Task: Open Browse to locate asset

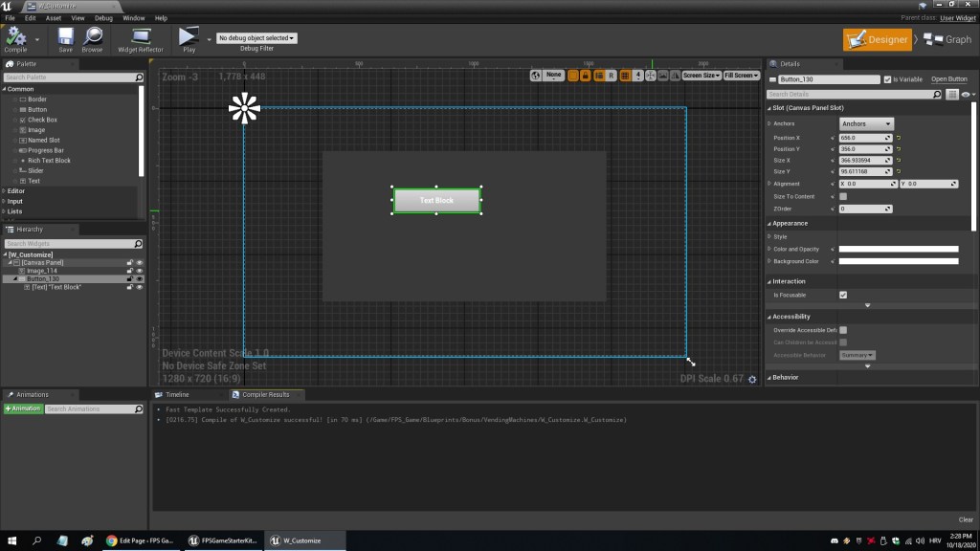Action: [92, 37]
